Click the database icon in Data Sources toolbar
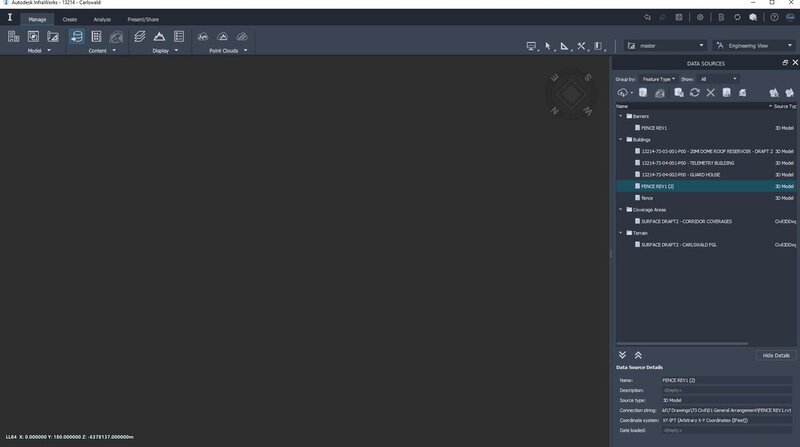The width and height of the screenshot is (800, 447). click(643, 93)
